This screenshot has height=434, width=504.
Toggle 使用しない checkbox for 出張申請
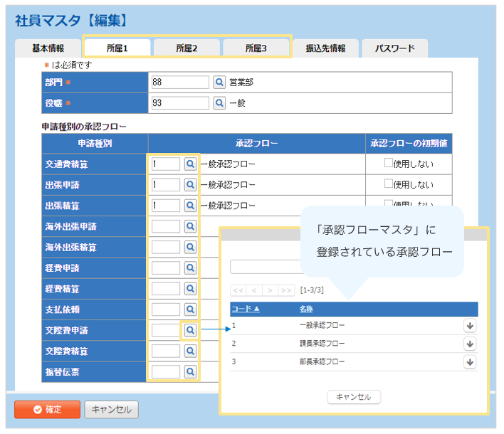point(389,184)
